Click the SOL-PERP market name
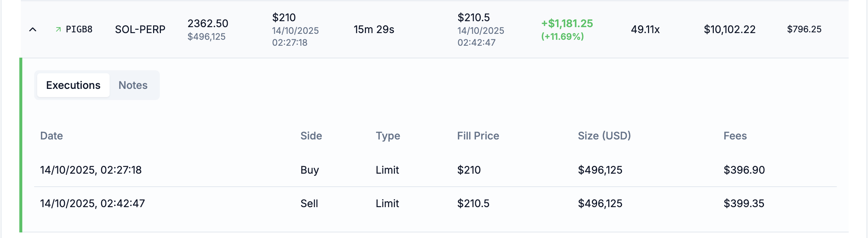This screenshot has width=868, height=238. pyautogui.click(x=140, y=29)
